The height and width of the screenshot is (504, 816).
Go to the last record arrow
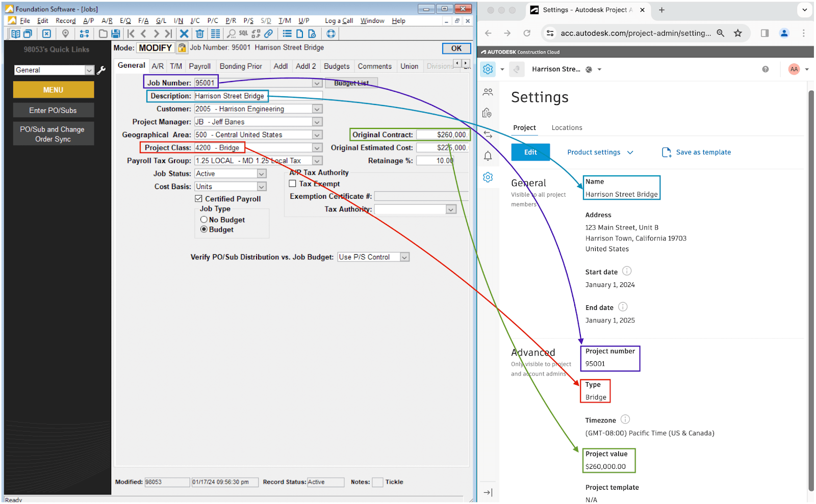tap(168, 34)
